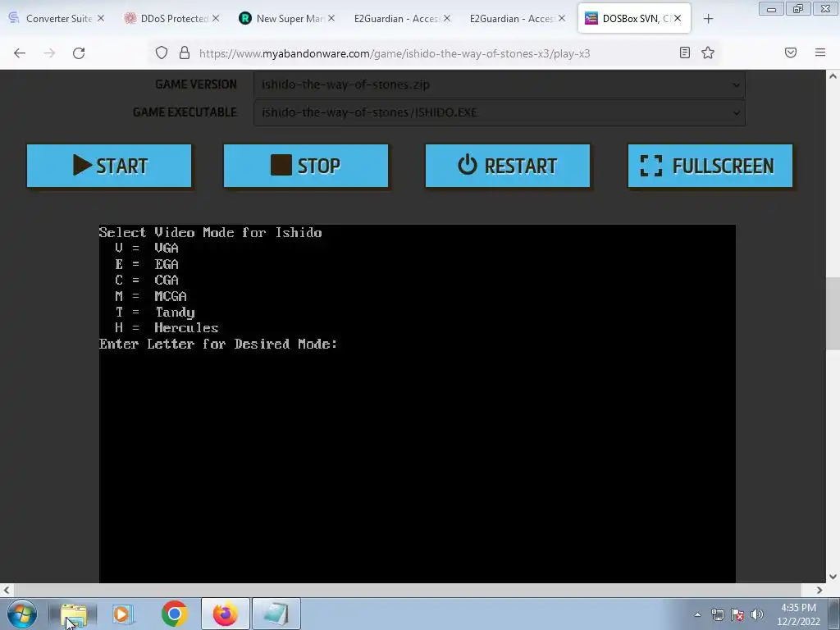Viewport: 840px width, 630px height.
Task: Click the 'C = CGA' line
Action: pyautogui.click(x=147, y=281)
